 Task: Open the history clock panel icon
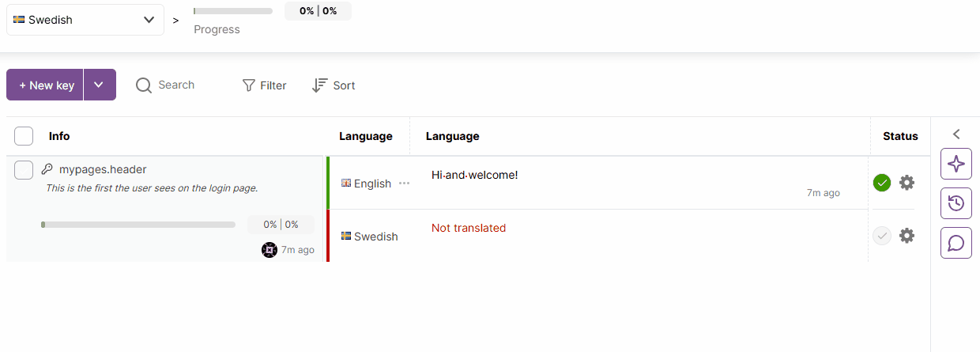(x=955, y=203)
